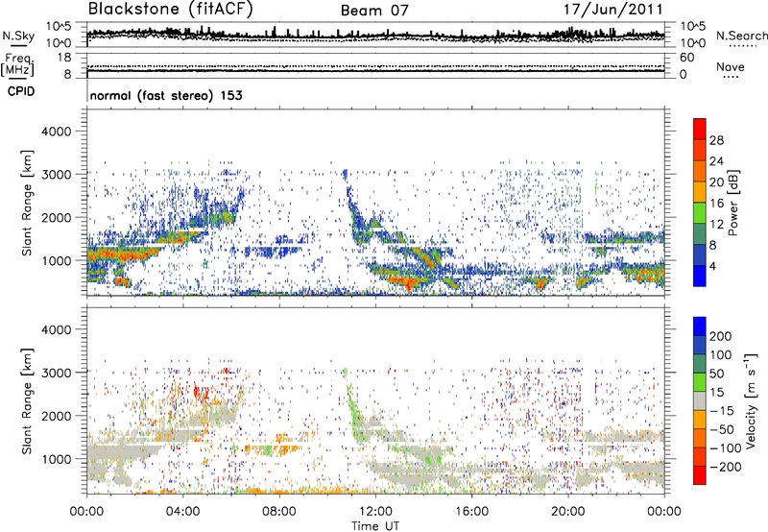The image size is (768, 532).
Task: Click the noise sky time-series strip
Action: click(x=375, y=35)
